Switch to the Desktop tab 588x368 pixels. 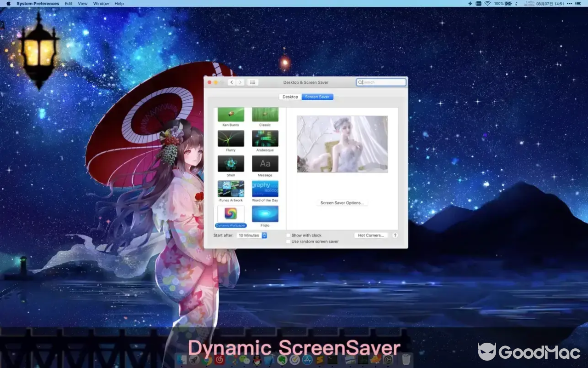coord(290,97)
